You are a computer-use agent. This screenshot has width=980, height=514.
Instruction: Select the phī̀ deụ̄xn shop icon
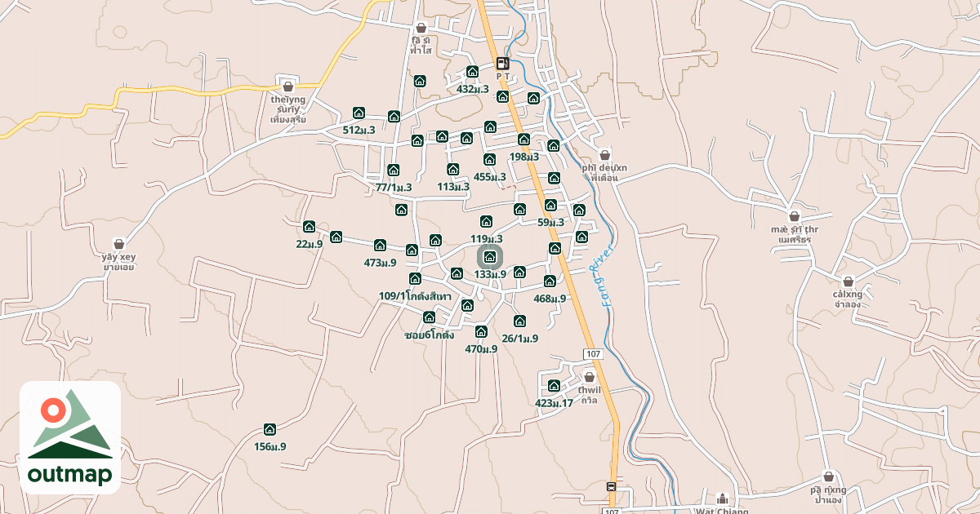tap(604, 154)
